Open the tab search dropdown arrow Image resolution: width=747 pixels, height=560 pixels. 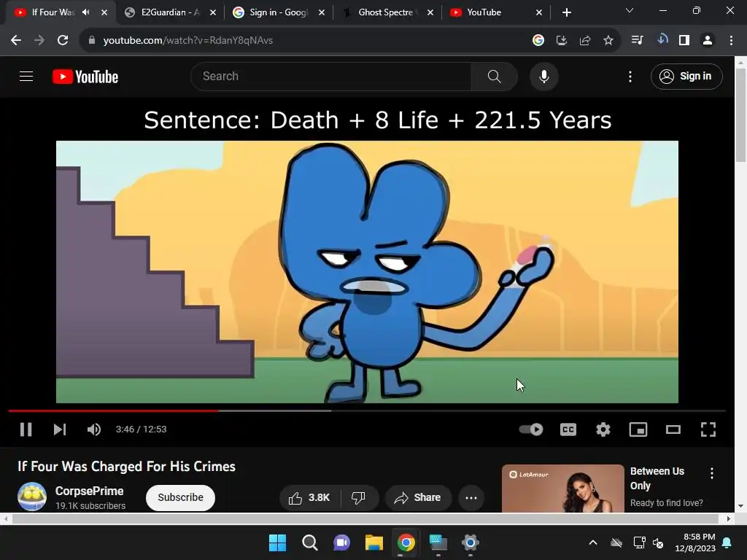(630, 10)
